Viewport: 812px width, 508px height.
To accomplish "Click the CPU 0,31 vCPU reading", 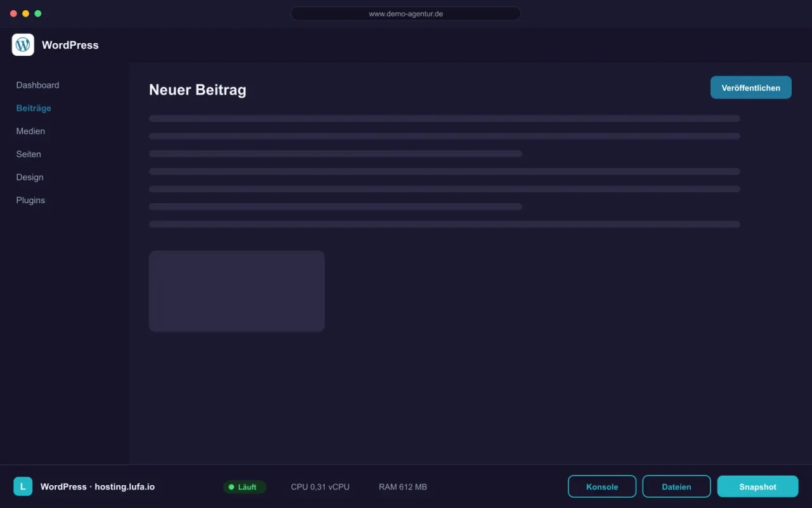I will click(320, 487).
